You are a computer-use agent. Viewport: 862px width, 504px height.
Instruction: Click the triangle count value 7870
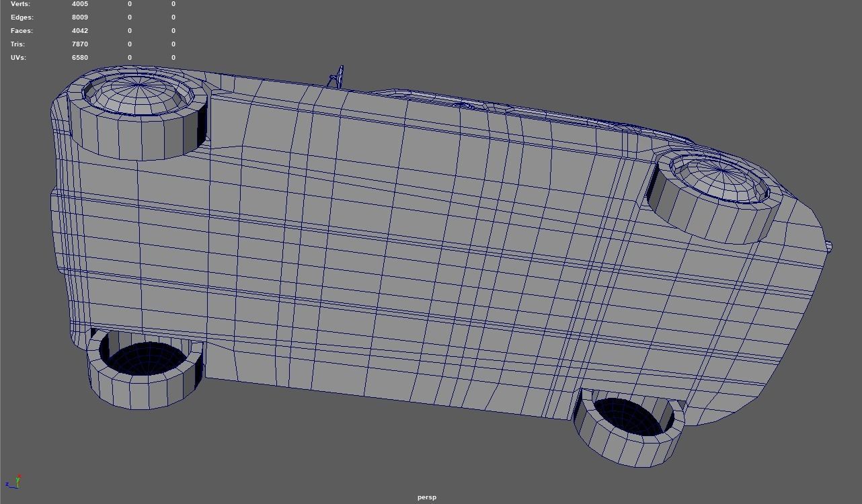click(80, 44)
